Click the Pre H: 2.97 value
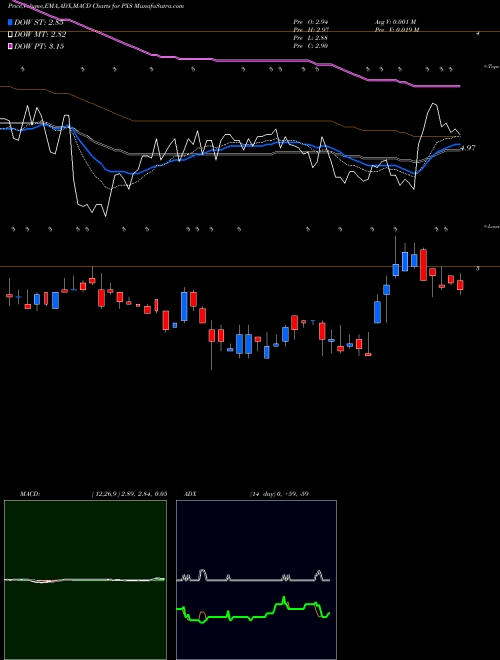 311,30
